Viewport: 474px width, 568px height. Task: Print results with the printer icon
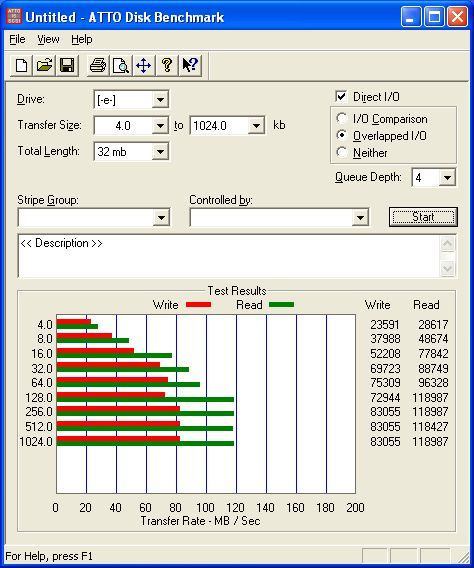click(x=98, y=66)
